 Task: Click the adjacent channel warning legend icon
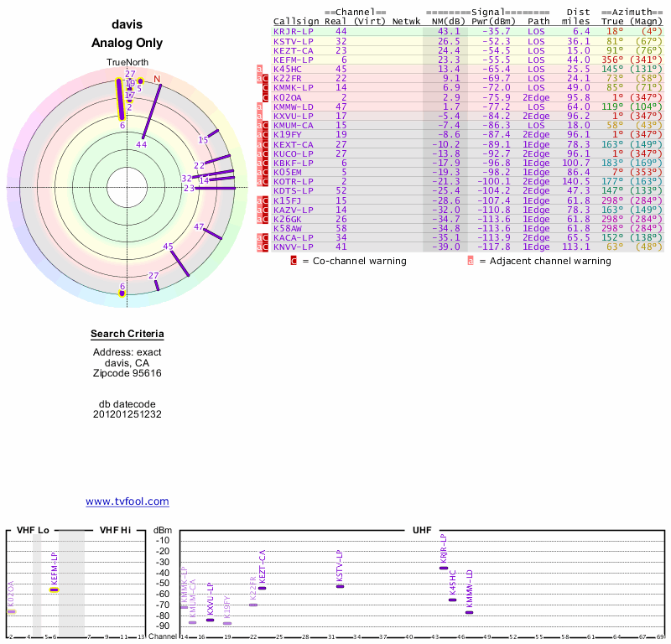click(470, 261)
